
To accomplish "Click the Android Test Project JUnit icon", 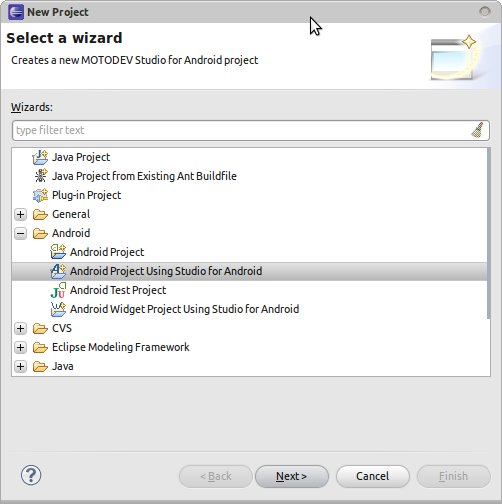I will (58, 290).
